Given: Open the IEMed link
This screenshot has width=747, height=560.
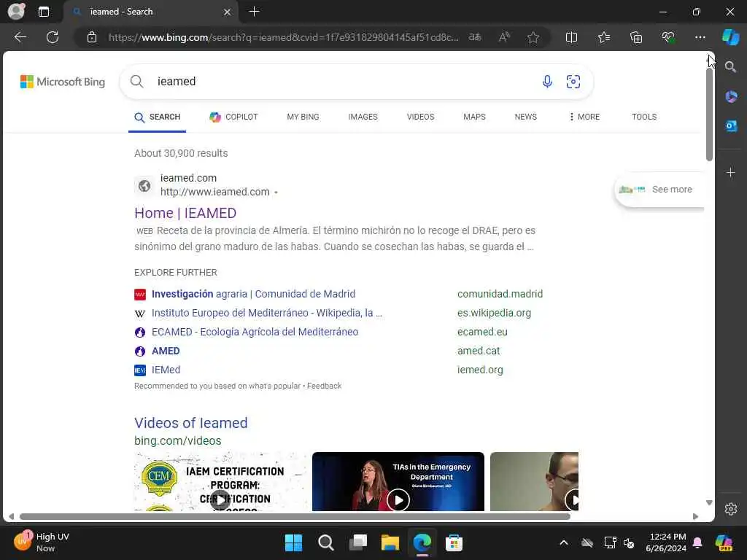Looking at the screenshot, I should [166, 370].
